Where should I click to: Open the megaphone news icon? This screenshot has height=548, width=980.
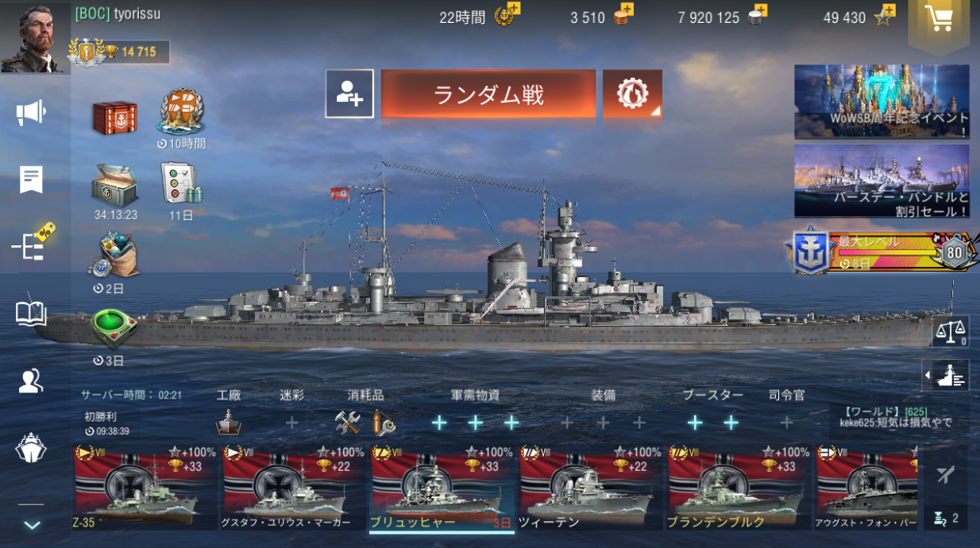pos(31,113)
